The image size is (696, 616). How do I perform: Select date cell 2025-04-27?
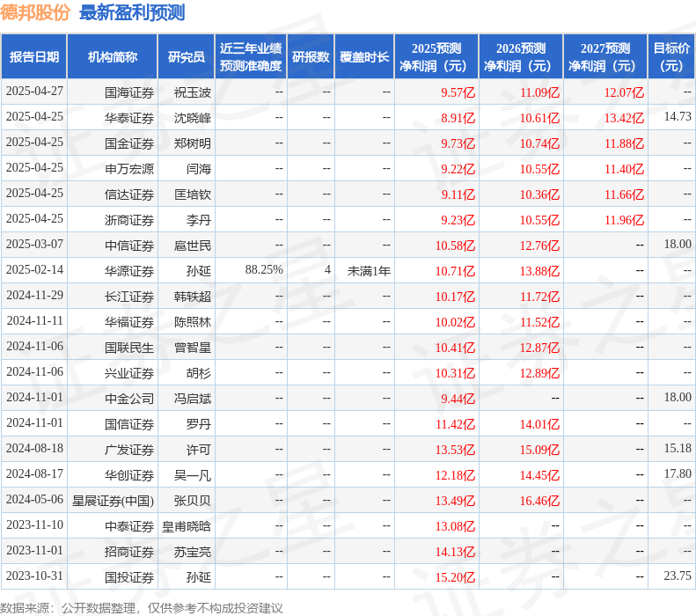pyautogui.click(x=34, y=91)
